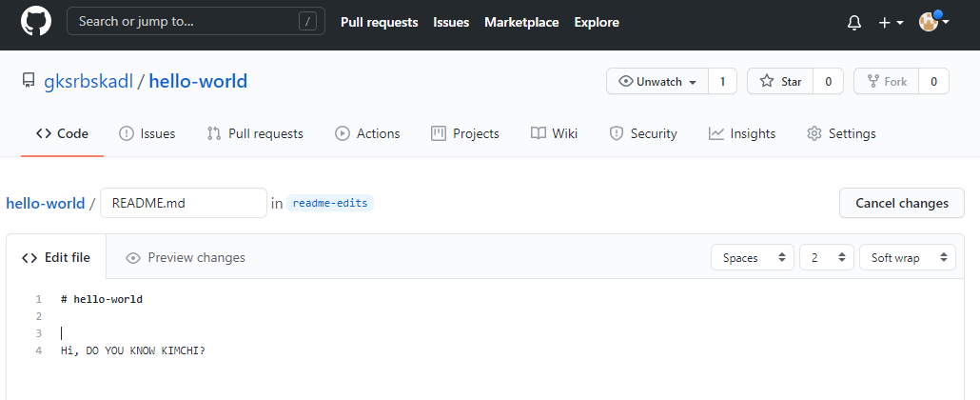Open Issues in the top navigation bar
980x400 pixels.
click(x=451, y=22)
